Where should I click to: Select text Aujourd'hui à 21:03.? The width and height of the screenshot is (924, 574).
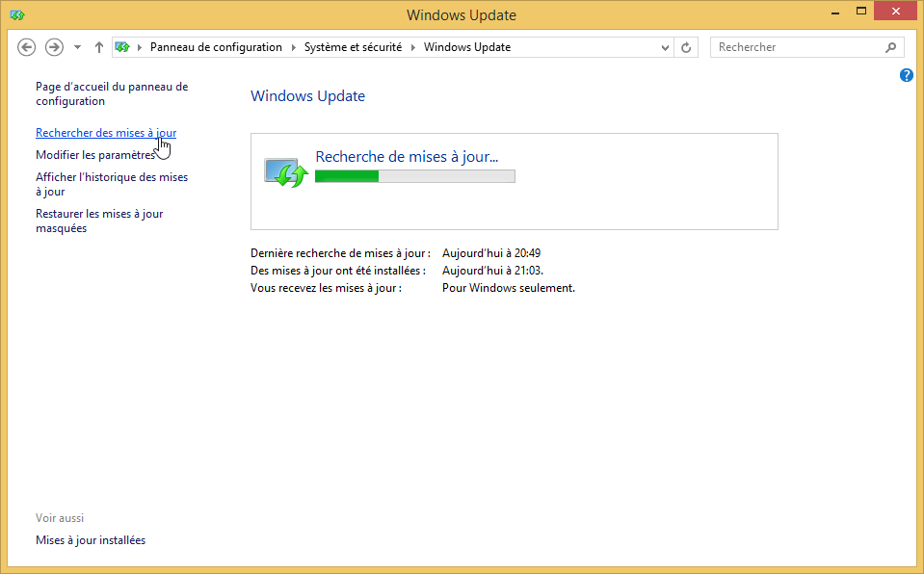492,271
